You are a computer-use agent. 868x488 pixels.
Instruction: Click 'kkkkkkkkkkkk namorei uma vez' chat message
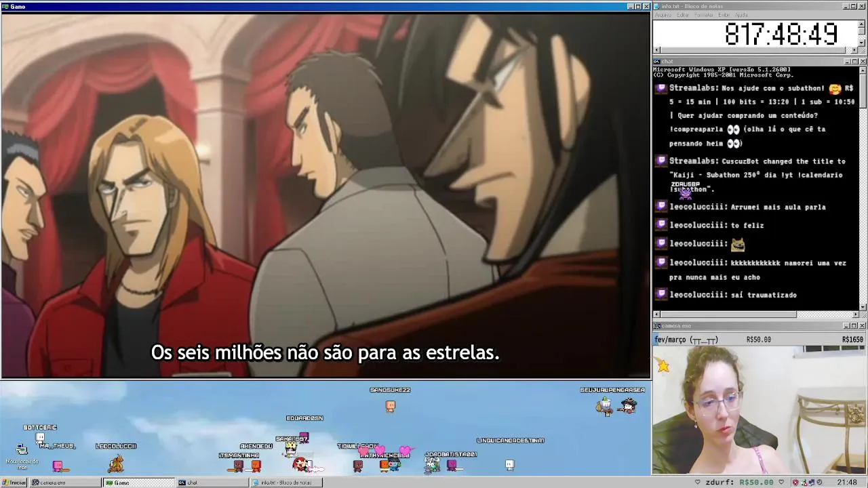coord(789,263)
